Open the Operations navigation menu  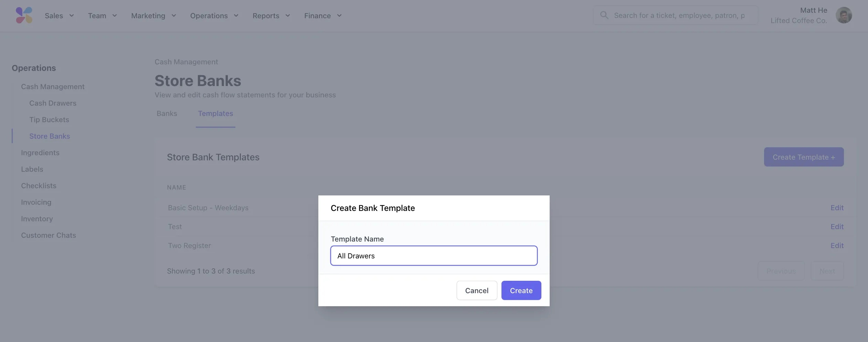[214, 15]
